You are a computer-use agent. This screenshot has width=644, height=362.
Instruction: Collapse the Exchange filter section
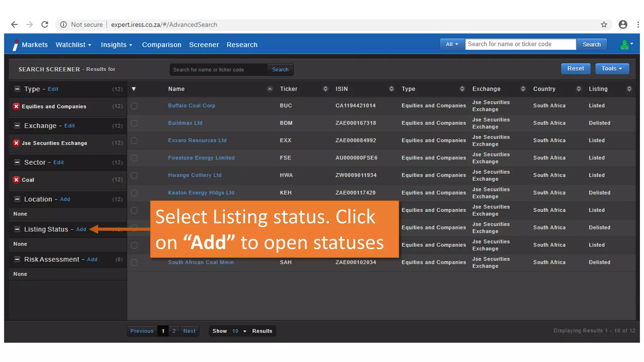[x=17, y=126]
